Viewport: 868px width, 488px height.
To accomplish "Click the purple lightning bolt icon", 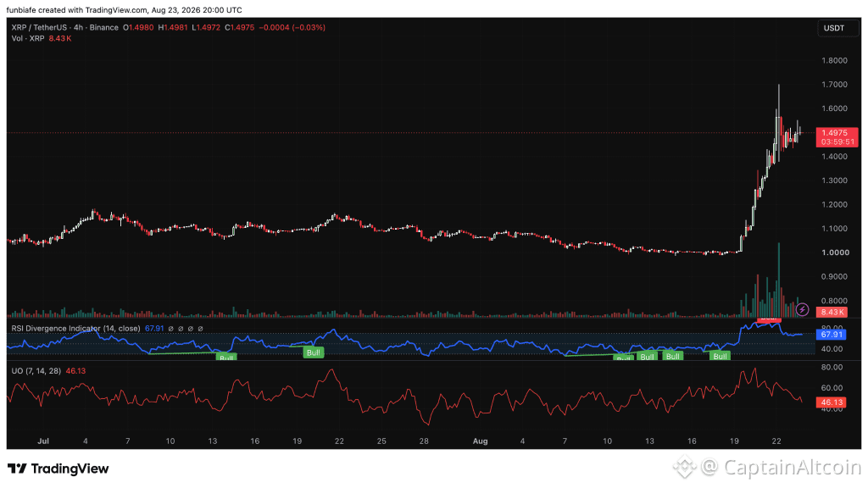I will (x=802, y=310).
